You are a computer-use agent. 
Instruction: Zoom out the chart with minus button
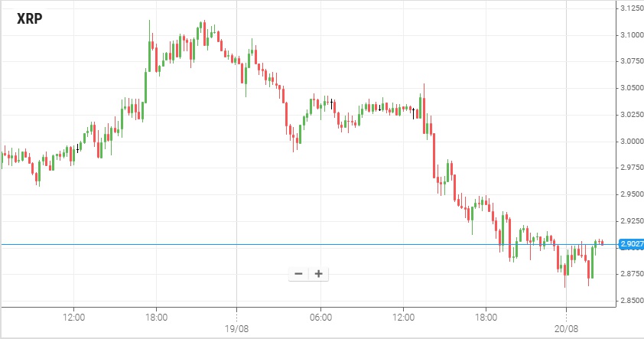tap(298, 274)
